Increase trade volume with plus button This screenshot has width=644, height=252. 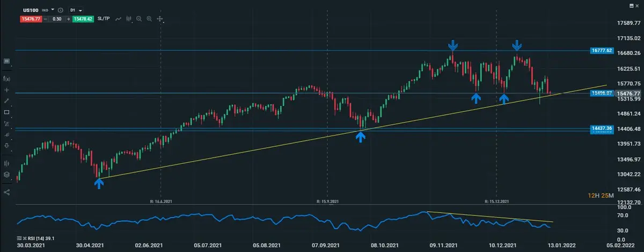click(x=68, y=19)
